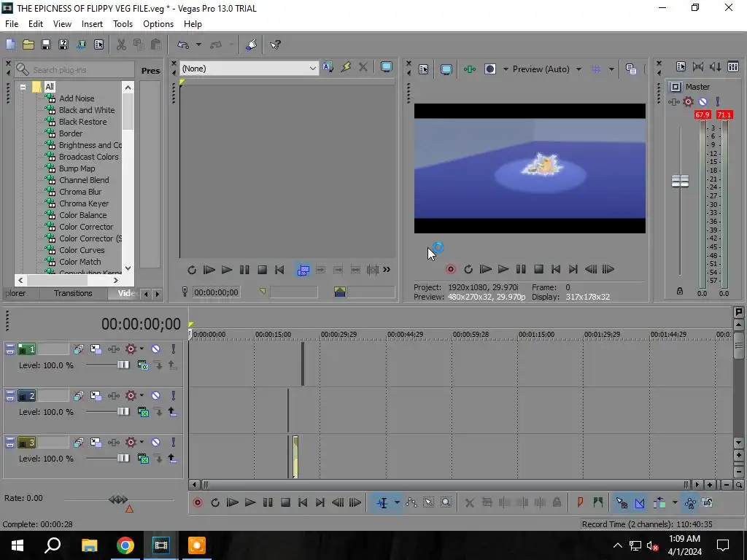Viewport: 747px width, 560px height.
Task: Open Track 1 track FX icon
Action: [113, 349]
